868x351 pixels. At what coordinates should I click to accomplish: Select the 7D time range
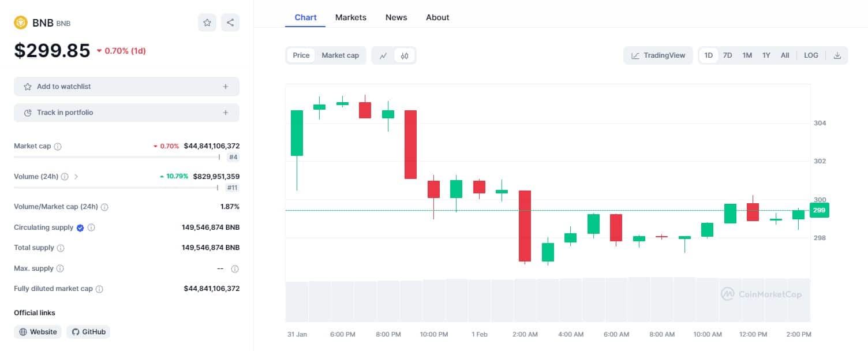tap(728, 55)
